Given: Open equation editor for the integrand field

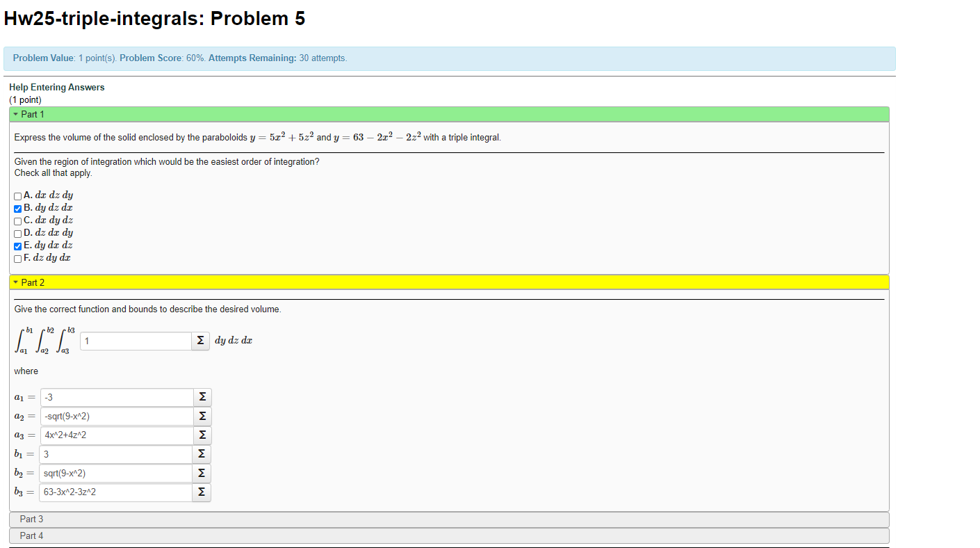Looking at the screenshot, I should 200,341.
